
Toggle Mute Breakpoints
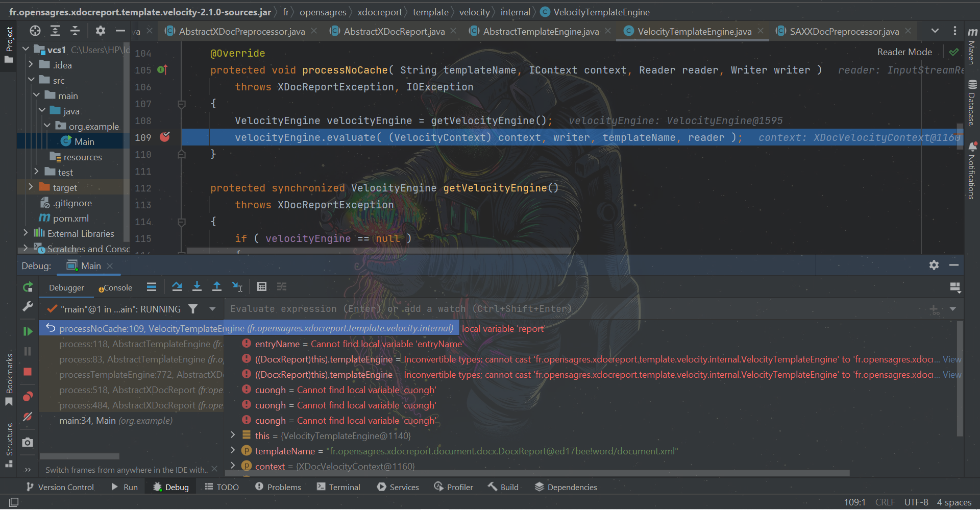pyautogui.click(x=28, y=417)
